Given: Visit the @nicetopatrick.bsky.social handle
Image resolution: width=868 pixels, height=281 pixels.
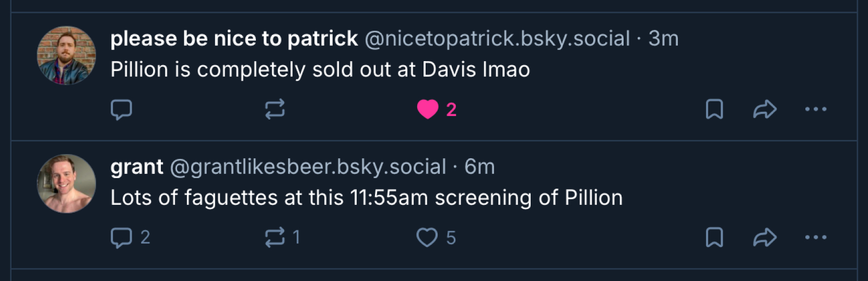Looking at the screenshot, I should [497, 39].
